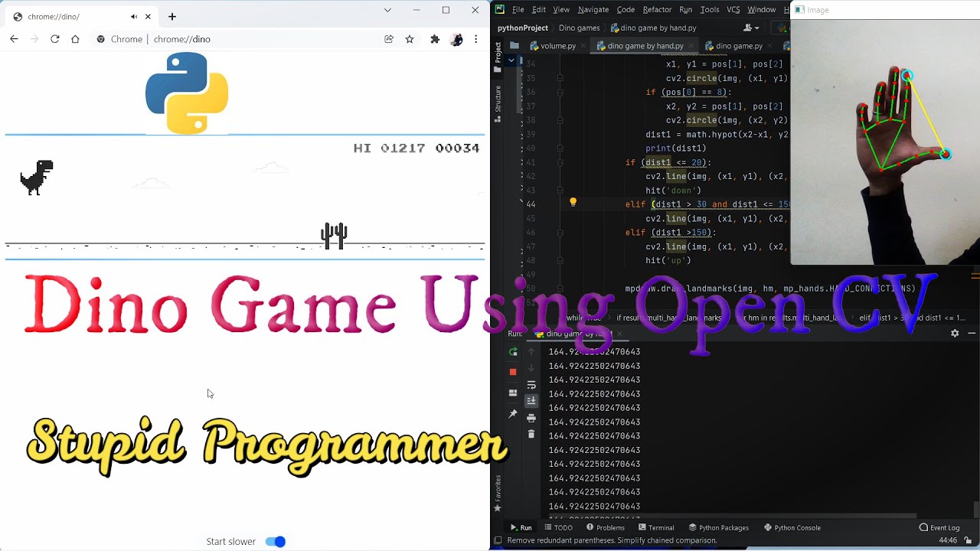The image size is (980, 551).
Task: Clear all console output with trash icon
Action: click(x=531, y=434)
